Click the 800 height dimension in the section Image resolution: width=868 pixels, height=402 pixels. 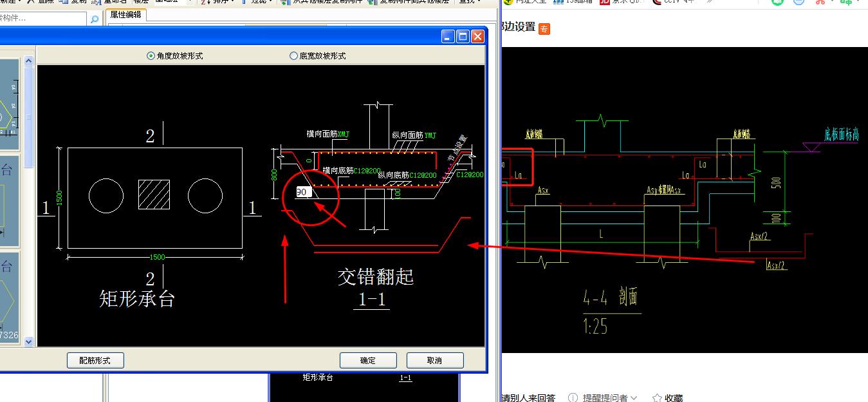point(274,174)
